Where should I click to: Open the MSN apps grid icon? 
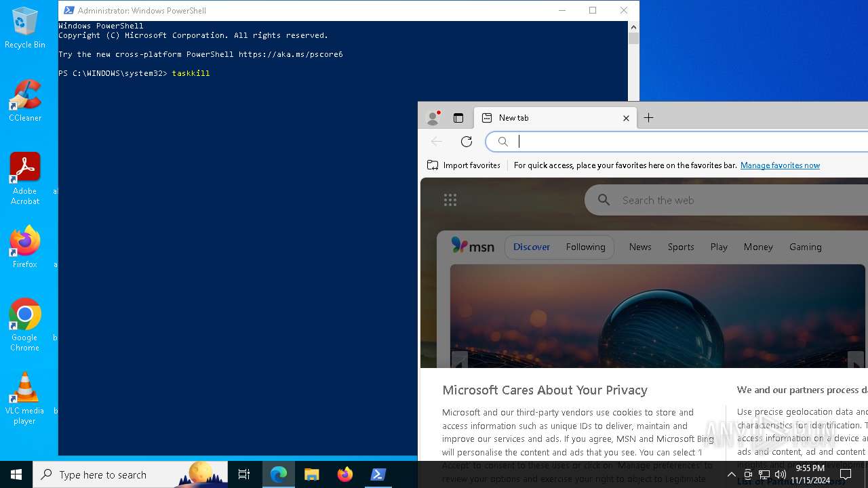pyautogui.click(x=450, y=200)
